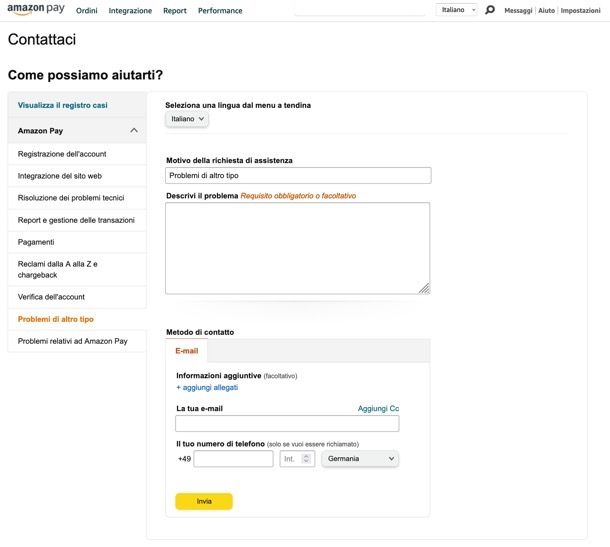
Task: Open the search magnifier icon
Action: [x=490, y=10]
